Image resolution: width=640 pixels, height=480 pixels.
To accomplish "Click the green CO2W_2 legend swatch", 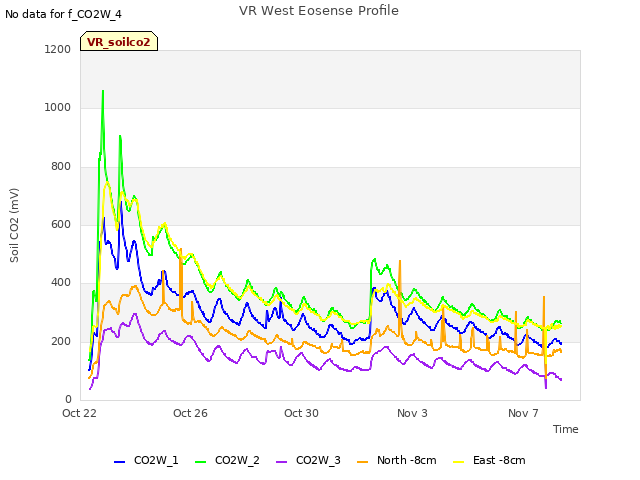I will coord(200,462).
